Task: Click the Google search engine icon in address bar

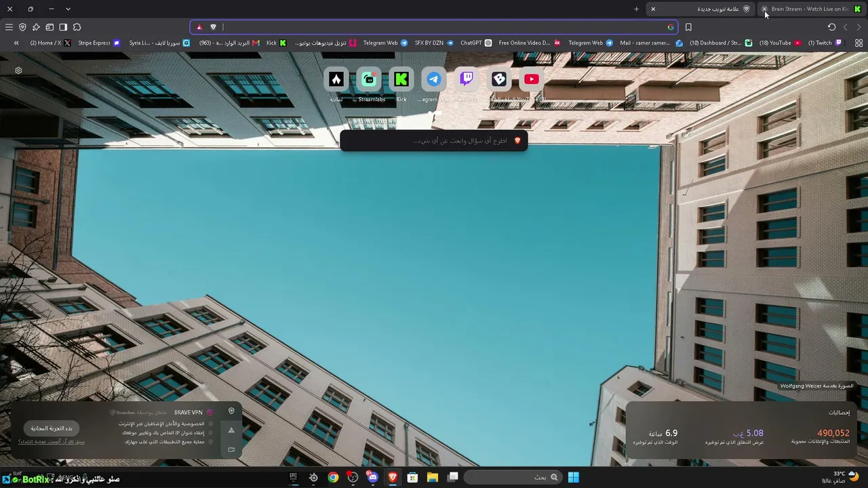Action: [671, 27]
